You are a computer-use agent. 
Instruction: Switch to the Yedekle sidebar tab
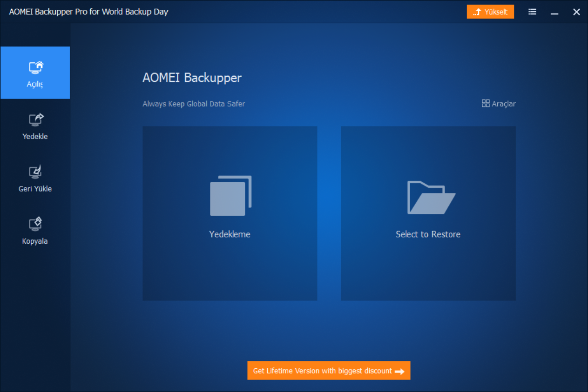35,126
